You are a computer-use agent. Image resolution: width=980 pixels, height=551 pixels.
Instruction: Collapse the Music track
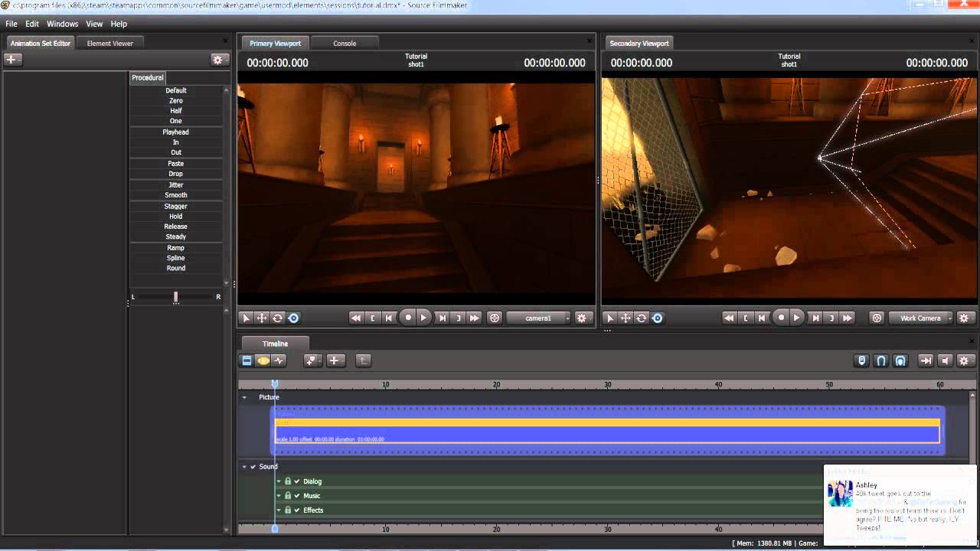coord(279,496)
